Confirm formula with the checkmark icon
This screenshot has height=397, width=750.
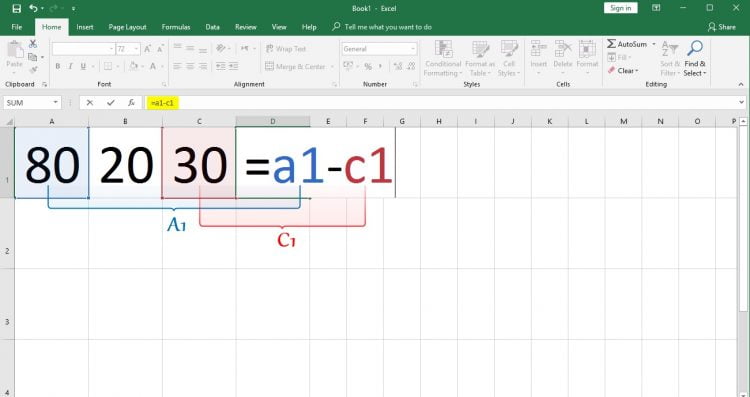pos(111,103)
